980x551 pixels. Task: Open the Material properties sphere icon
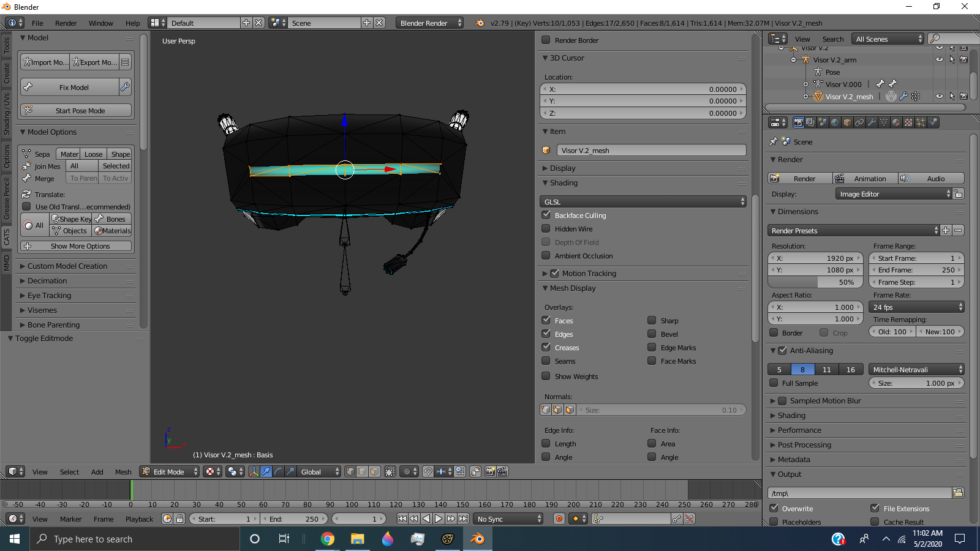coord(896,122)
